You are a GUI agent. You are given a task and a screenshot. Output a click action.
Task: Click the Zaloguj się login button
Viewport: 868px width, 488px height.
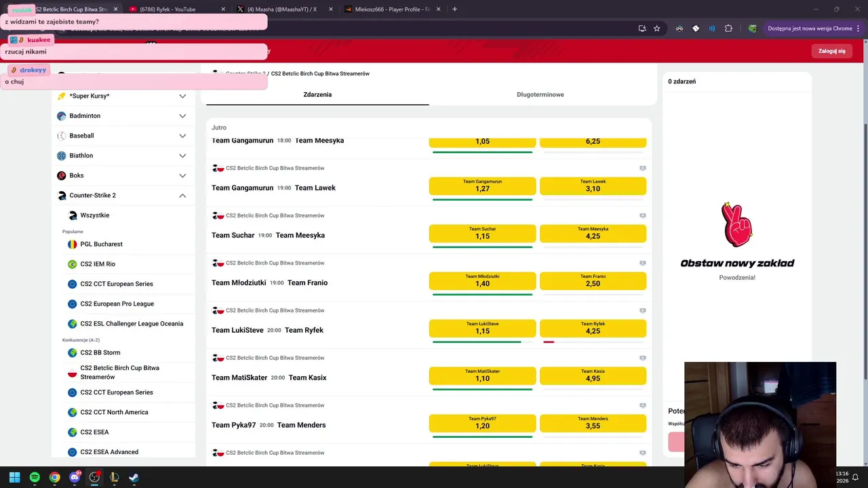(x=831, y=51)
